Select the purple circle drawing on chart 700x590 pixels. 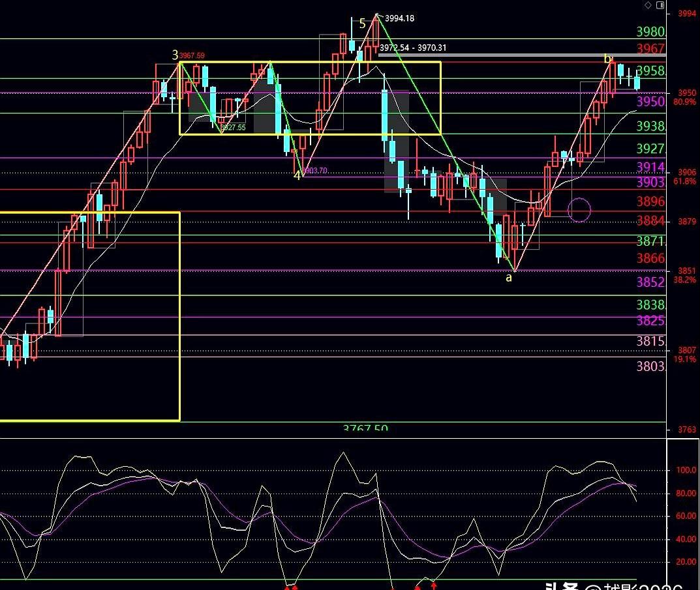579,210
